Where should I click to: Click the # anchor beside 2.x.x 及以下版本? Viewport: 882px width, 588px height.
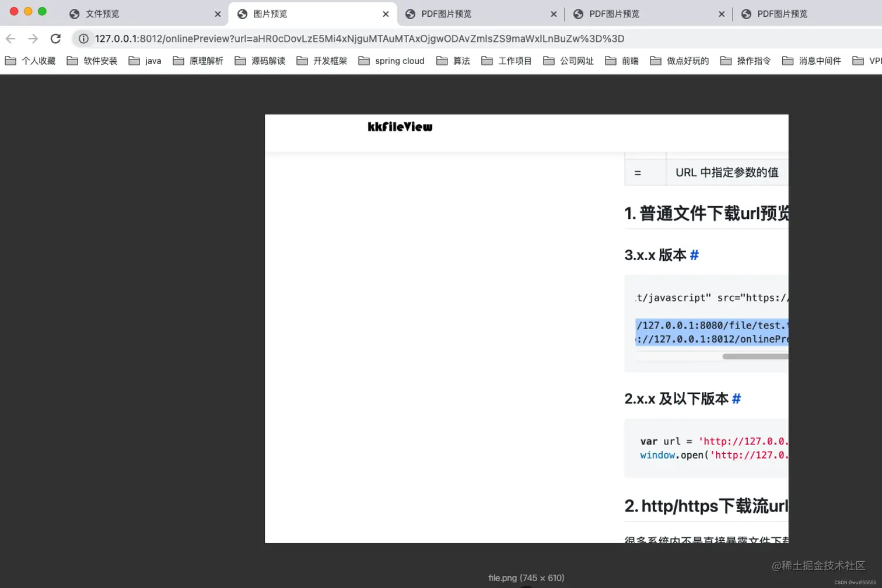point(736,399)
